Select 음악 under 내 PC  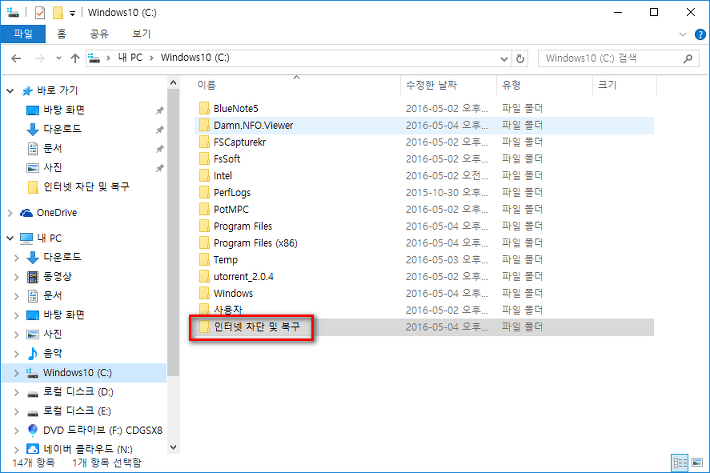[x=53, y=353]
